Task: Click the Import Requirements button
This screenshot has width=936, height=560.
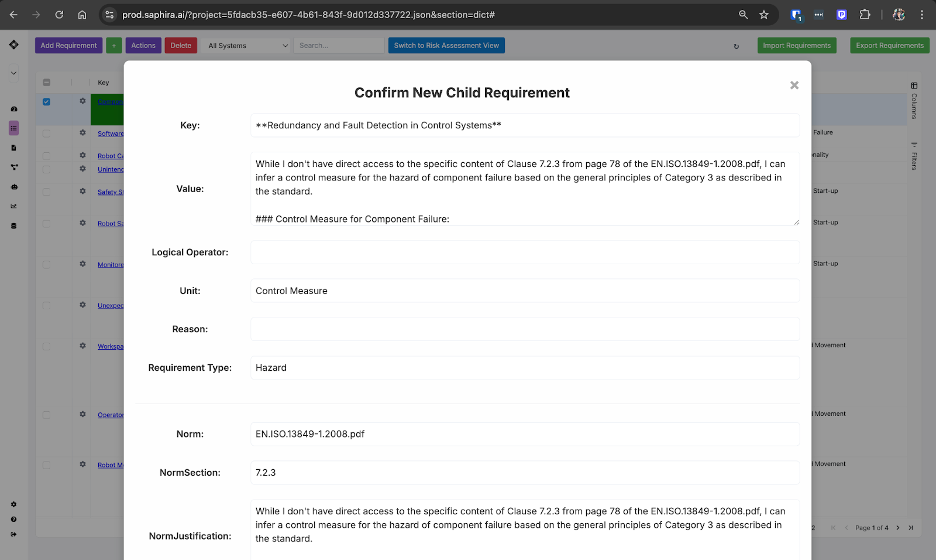Action: 797,45
